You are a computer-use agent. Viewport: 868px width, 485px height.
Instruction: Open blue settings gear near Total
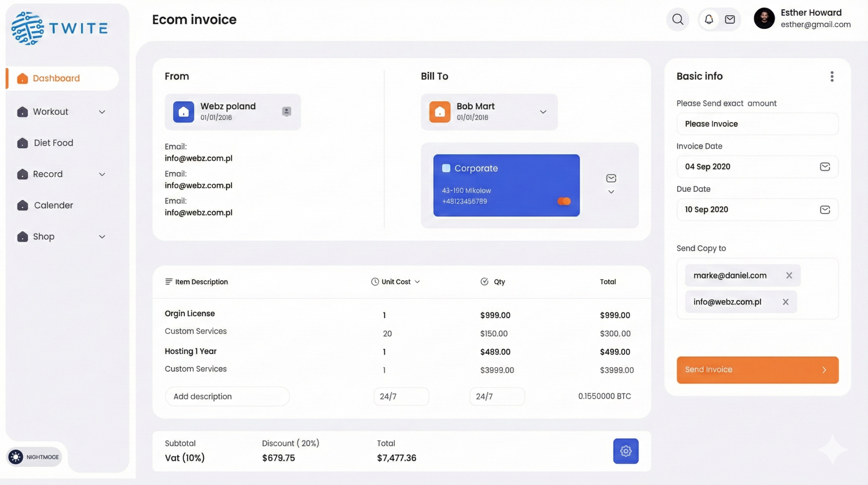626,451
